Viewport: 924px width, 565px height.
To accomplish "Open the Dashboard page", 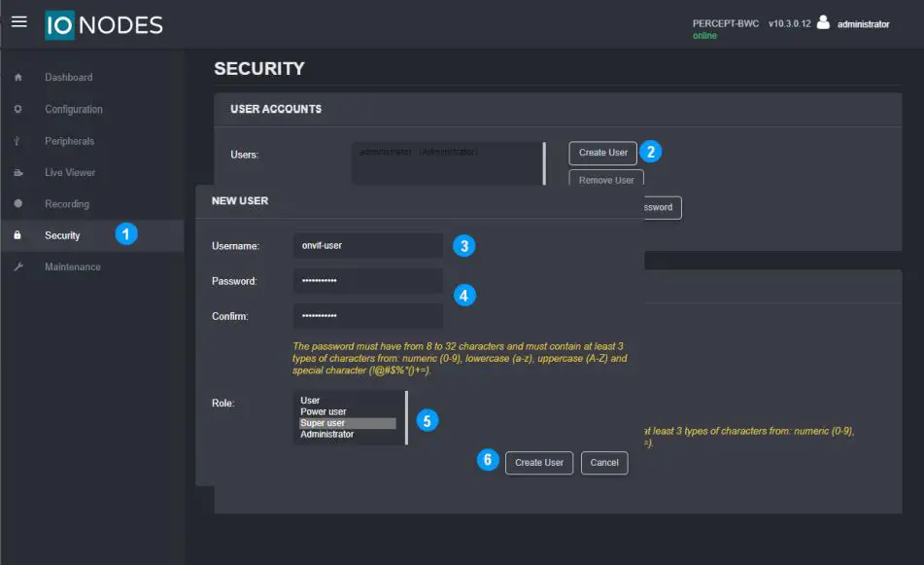I will point(68,77).
